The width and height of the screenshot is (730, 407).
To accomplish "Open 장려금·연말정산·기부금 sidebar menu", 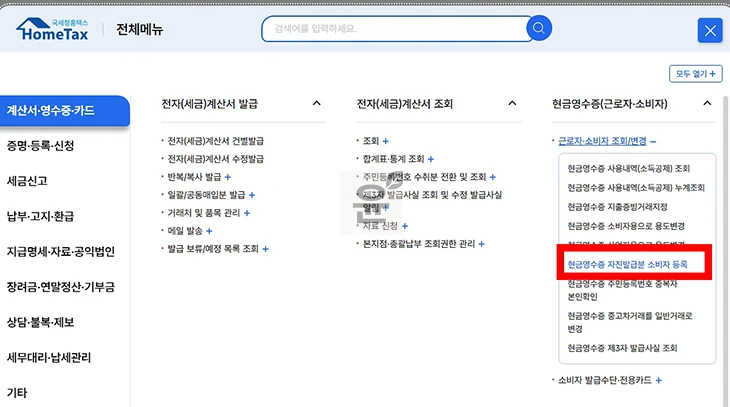I will [x=61, y=287].
